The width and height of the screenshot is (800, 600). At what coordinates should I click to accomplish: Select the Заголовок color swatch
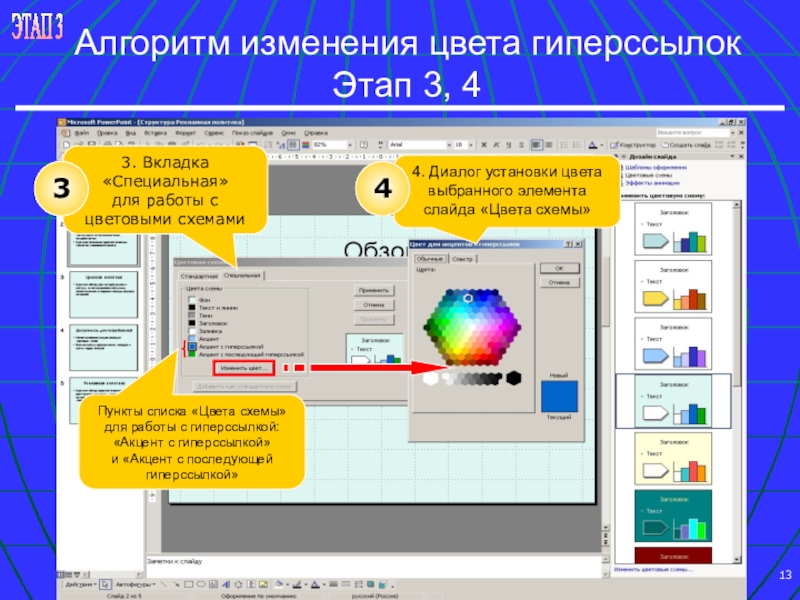click(192, 323)
